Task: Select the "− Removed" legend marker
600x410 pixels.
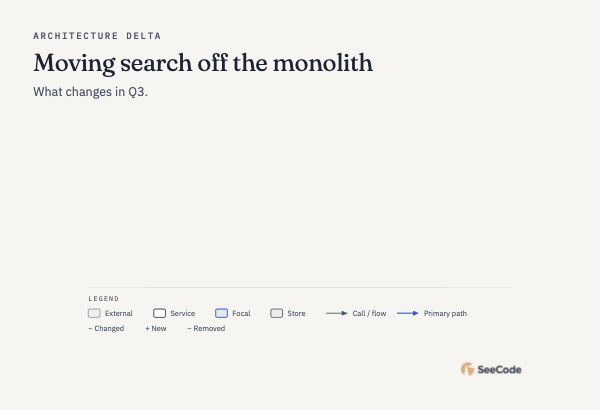Action: pos(206,328)
